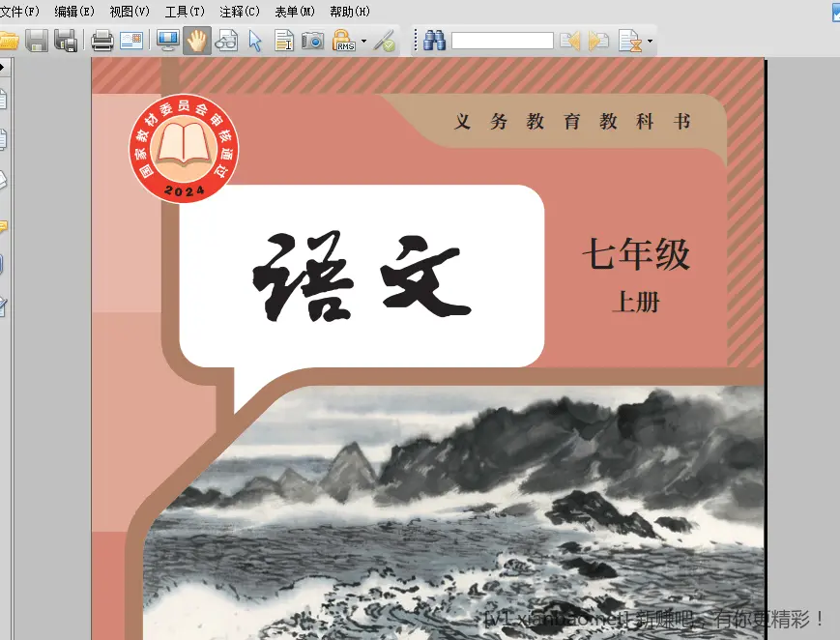Activate the text selection tool
The image size is (840, 640).
(280, 41)
